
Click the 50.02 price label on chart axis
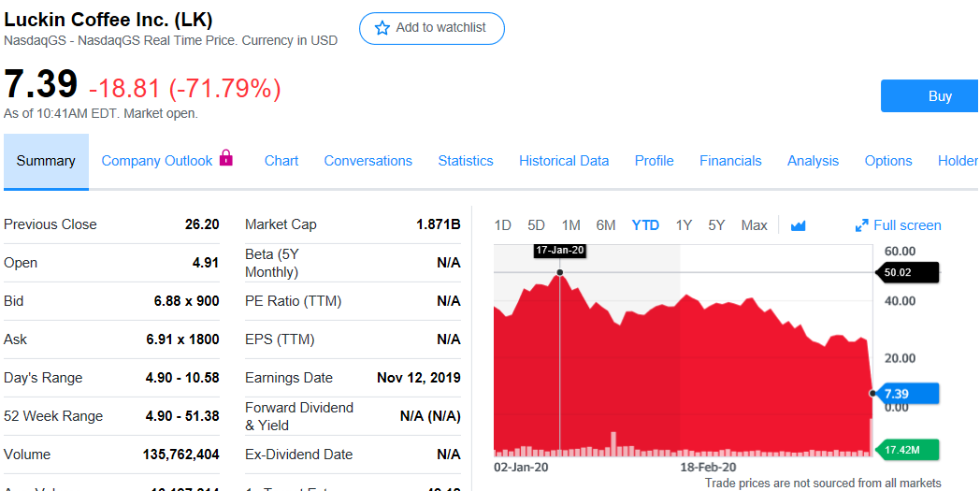point(907,273)
